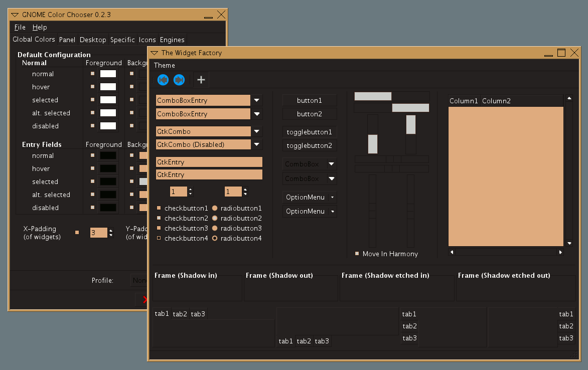Click the GtkCombo text entry

point(203,131)
